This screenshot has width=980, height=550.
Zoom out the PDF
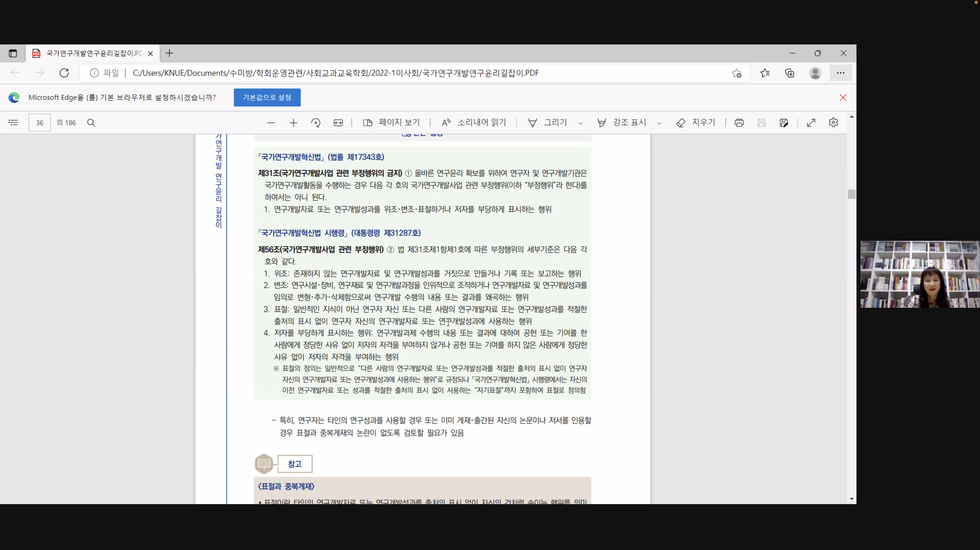point(271,123)
